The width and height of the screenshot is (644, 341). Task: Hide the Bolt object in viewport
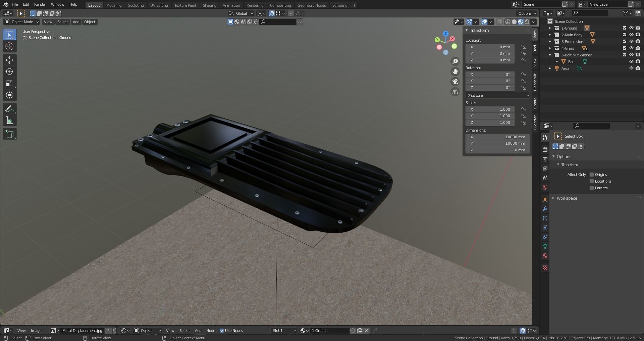pyautogui.click(x=631, y=62)
